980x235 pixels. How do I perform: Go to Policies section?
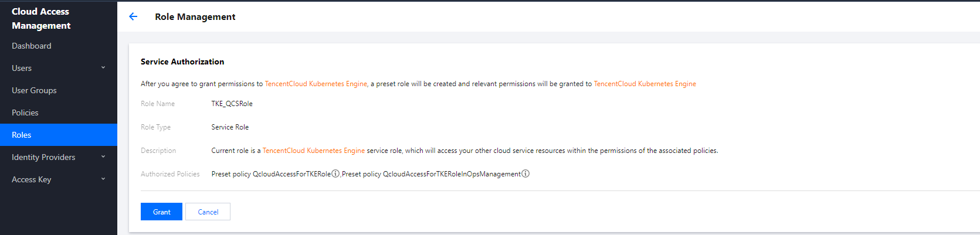coord(25,113)
